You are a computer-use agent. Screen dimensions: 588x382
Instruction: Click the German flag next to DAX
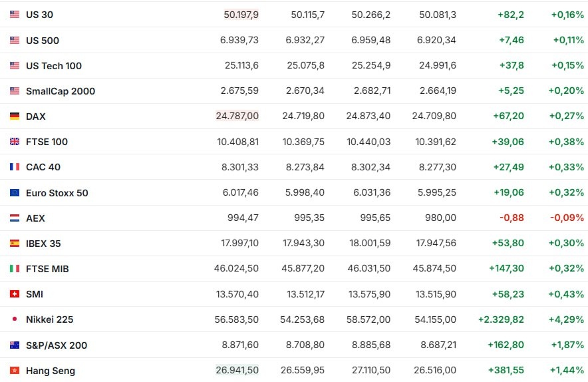point(15,116)
